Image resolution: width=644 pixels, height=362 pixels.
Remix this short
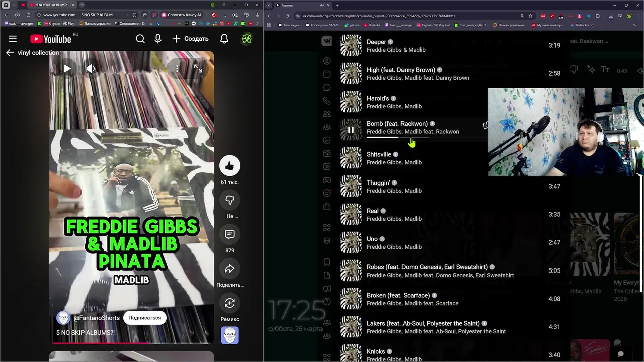230,303
